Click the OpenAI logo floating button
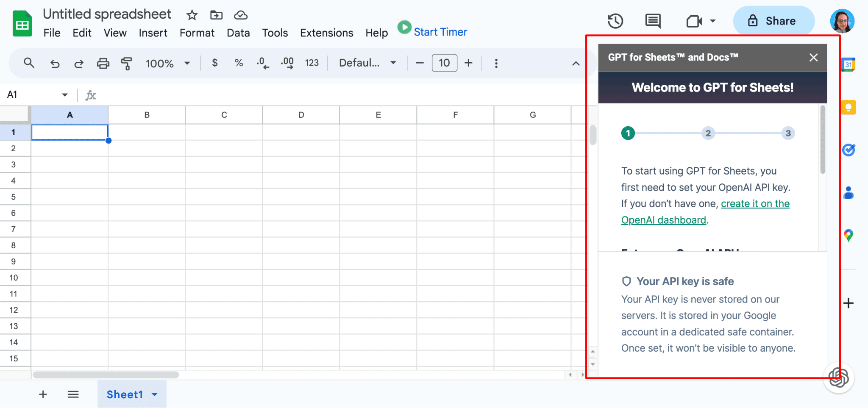868x408 pixels. coord(839,378)
